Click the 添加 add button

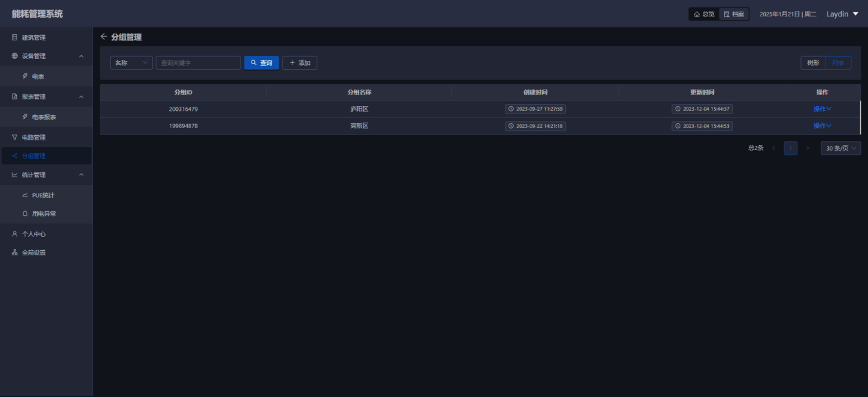tap(299, 63)
